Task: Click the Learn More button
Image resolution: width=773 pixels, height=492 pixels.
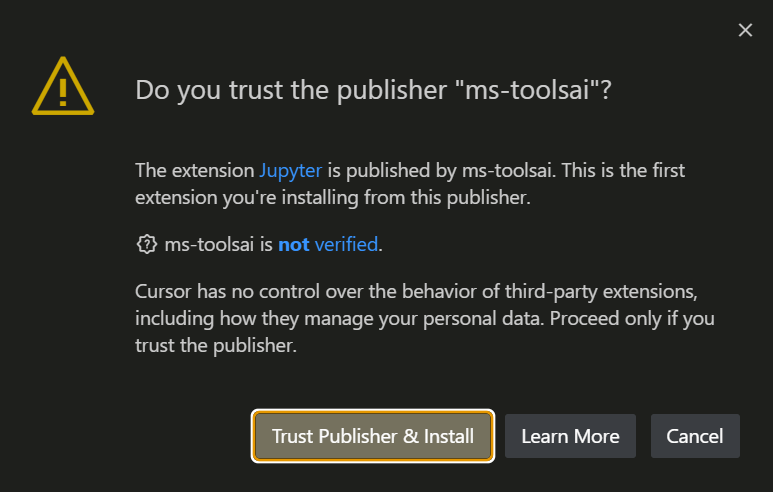Action: click(x=570, y=436)
